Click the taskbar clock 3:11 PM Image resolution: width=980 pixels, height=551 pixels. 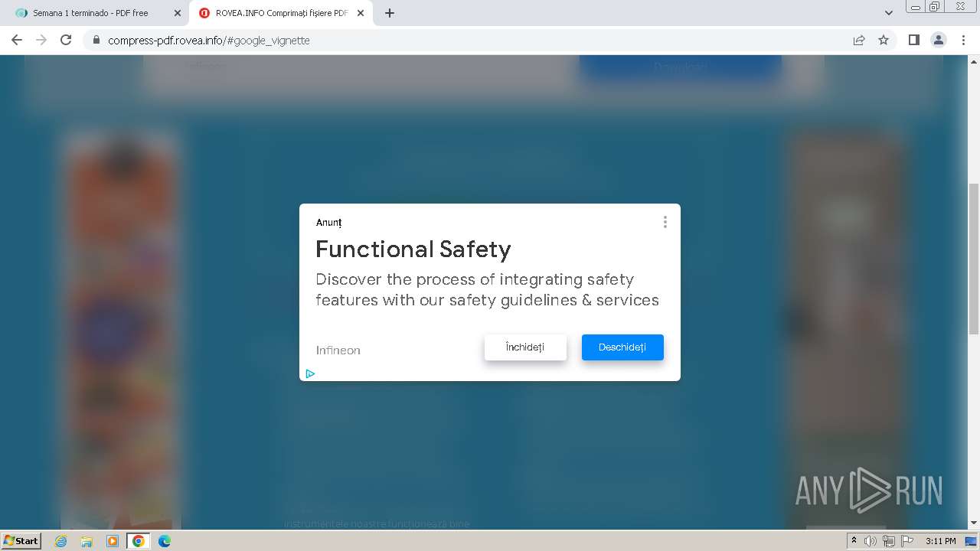pyautogui.click(x=941, y=541)
